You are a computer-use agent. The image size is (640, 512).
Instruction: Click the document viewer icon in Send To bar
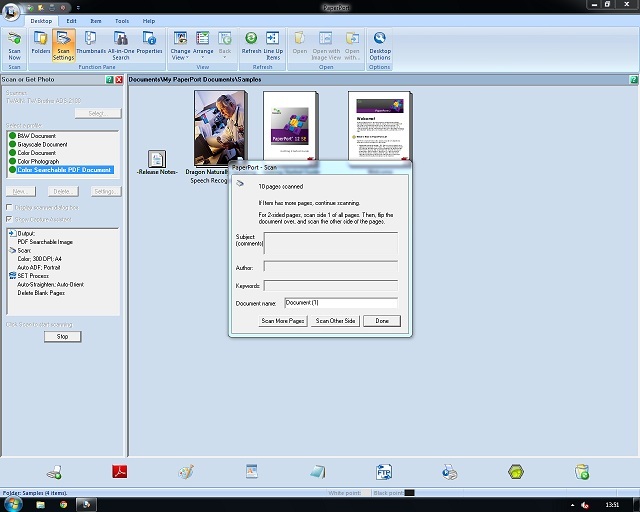[252, 471]
